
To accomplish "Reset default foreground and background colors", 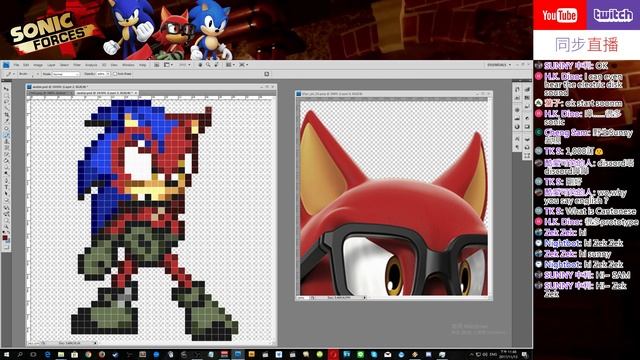I will click(4, 231).
